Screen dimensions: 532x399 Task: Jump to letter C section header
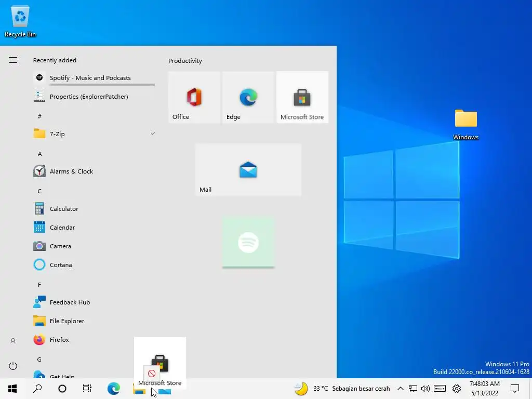[x=39, y=191]
